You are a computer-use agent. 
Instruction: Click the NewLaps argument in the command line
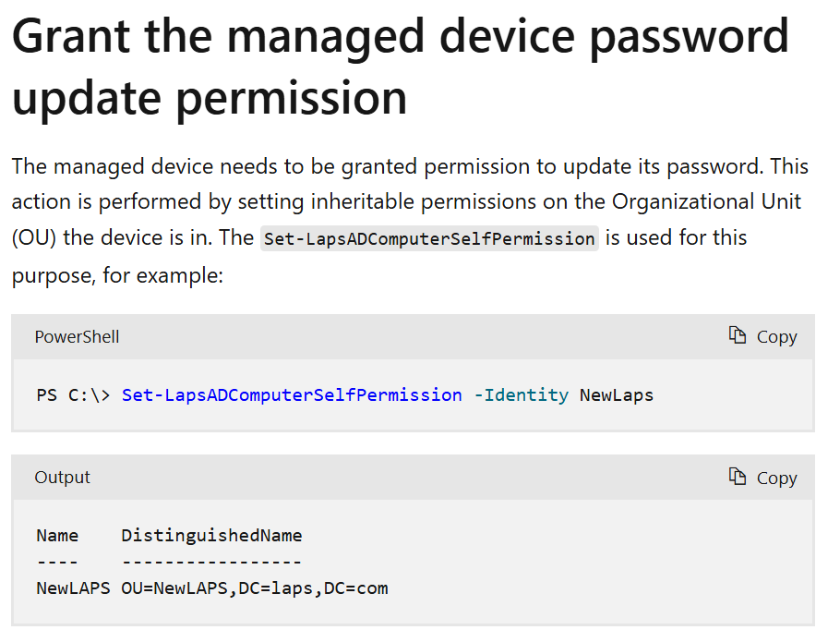[x=616, y=394]
